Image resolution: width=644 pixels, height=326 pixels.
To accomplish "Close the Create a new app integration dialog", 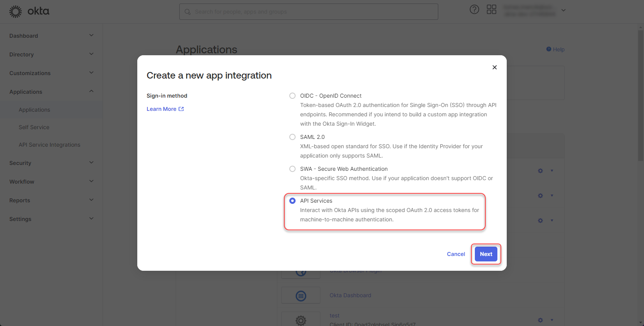I will pyautogui.click(x=495, y=67).
